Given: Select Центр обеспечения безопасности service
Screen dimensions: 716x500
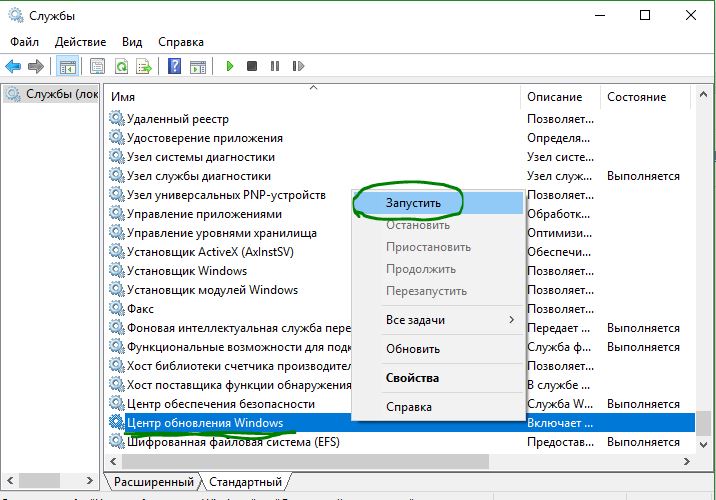Looking at the screenshot, I should tap(221, 404).
